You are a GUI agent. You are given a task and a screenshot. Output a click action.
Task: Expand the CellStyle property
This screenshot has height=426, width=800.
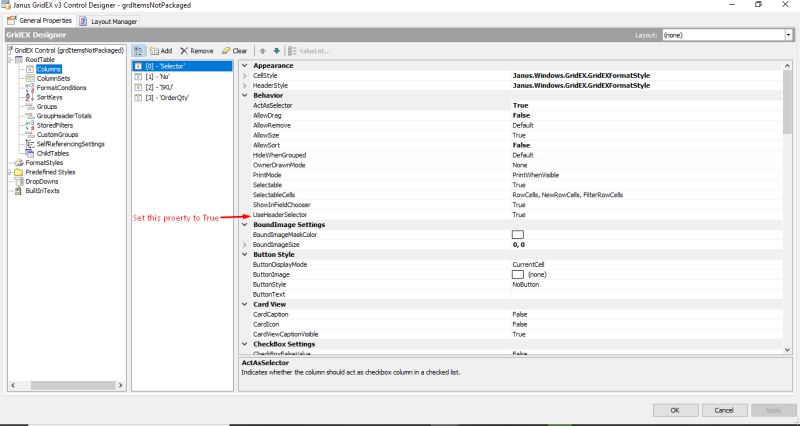244,76
